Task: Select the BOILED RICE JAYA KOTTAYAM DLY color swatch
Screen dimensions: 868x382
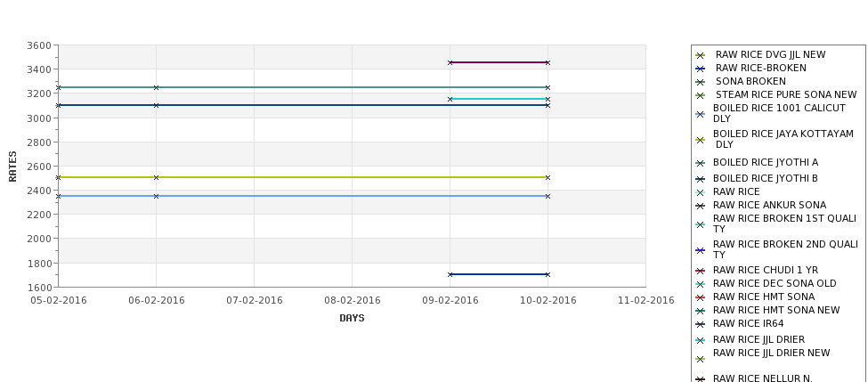Action: pos(701,140)
